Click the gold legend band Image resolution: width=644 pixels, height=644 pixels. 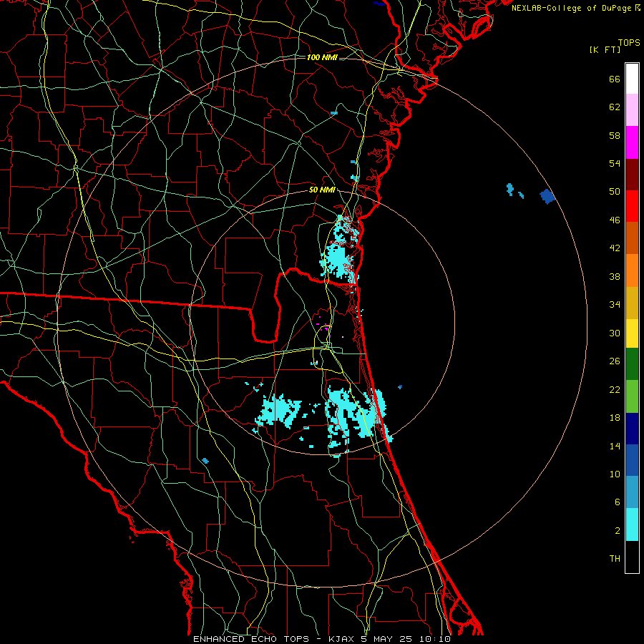632,303
